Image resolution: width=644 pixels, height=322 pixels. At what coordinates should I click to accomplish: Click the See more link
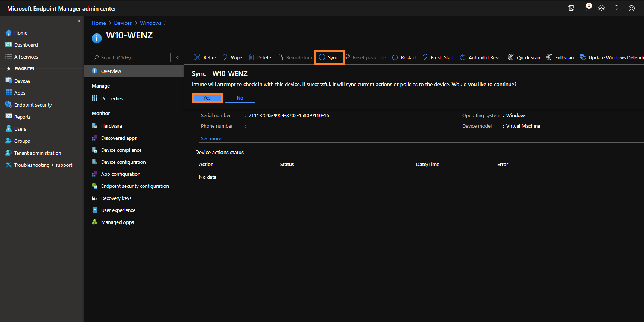(x=211, y=138)
